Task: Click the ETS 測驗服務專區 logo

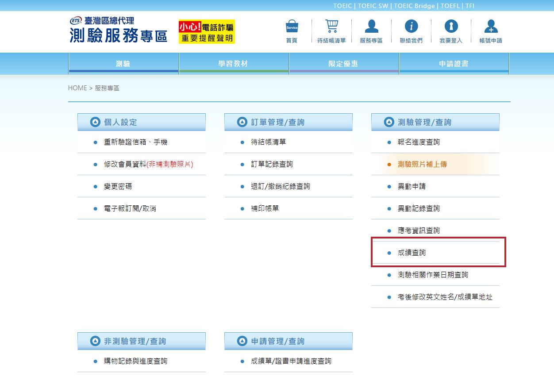Action: [x=118, y=30]
